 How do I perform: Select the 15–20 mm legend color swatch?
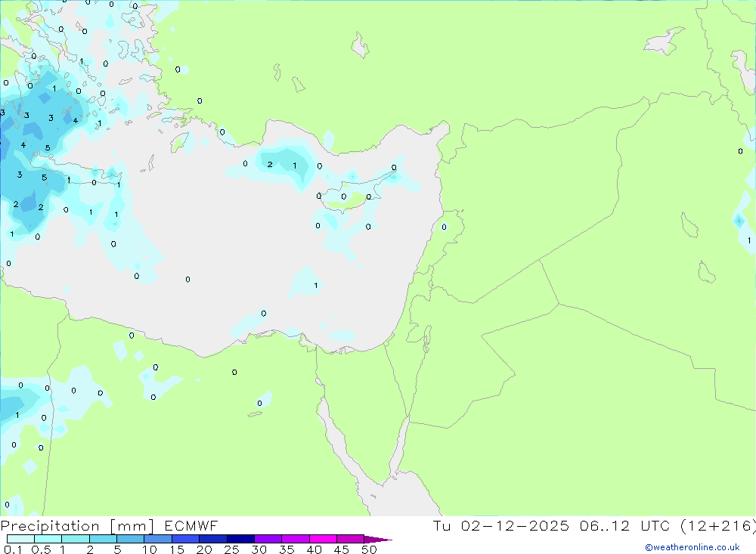[x=186, y=539]
